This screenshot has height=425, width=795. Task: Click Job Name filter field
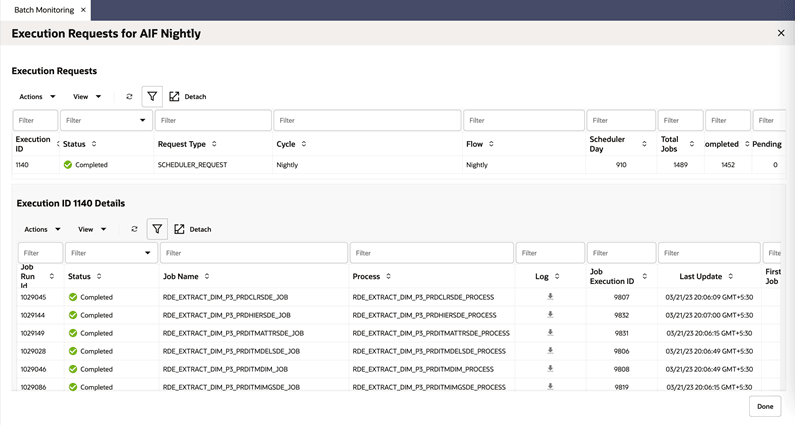(254, 253)
